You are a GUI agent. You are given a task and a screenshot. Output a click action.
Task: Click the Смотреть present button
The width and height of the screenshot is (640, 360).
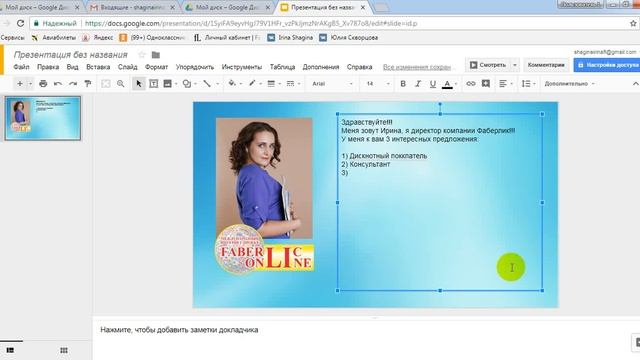click(x=488, y=65)
